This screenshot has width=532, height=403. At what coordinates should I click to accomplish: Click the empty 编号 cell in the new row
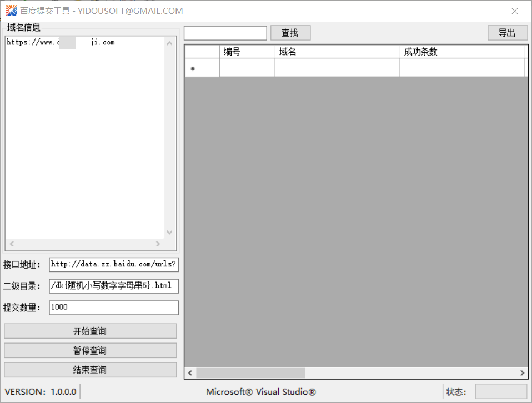coord(247,68)
